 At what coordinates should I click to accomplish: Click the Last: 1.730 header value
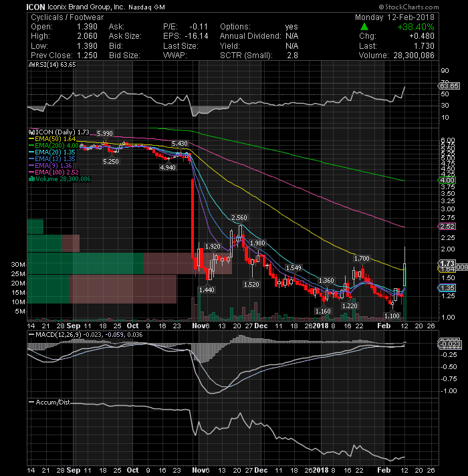(x=396, y=46)
